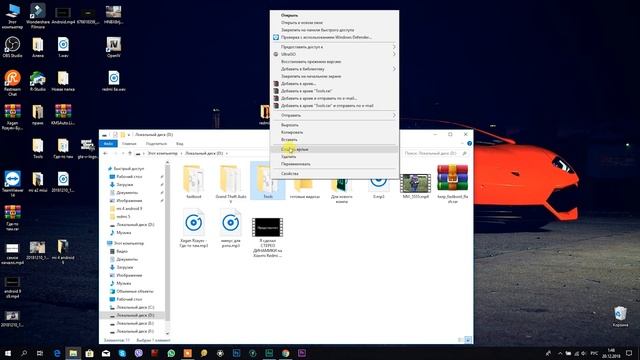
Task: Open Viber from the taskbar
Action: click(x=139, y=353)
